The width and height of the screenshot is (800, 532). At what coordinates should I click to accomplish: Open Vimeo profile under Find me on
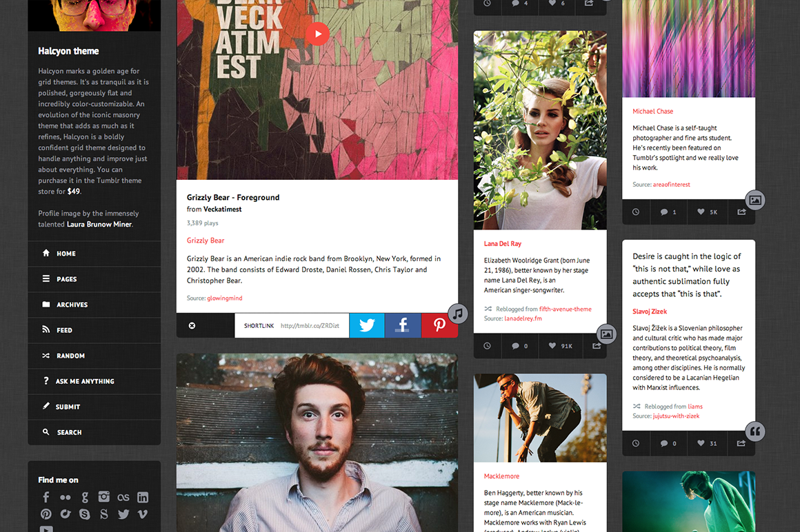tap(143, 514)
